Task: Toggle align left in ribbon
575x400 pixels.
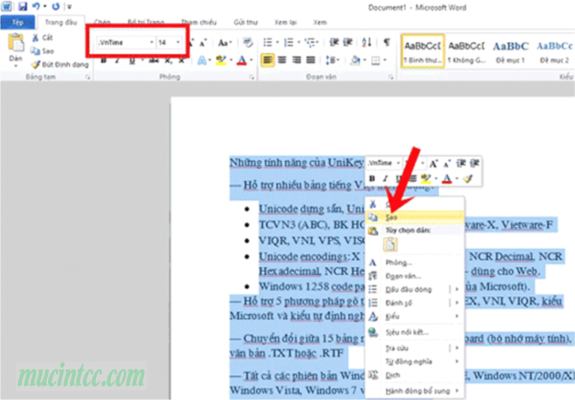Action: [x=268, y=60]
